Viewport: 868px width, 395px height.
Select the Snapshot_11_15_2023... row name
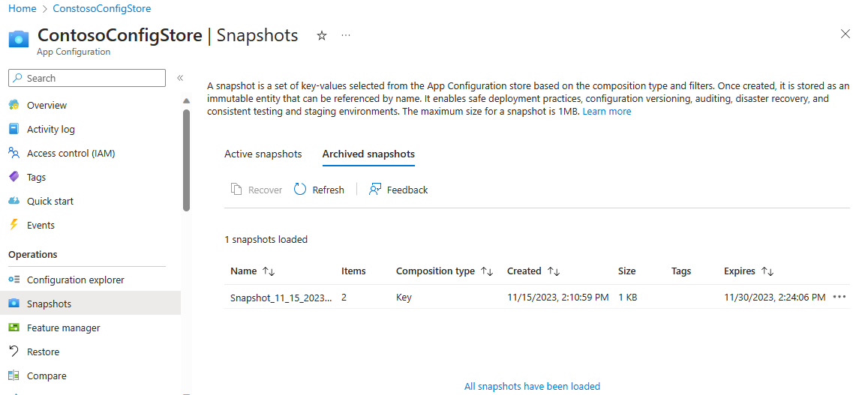(x=281, y=297)
